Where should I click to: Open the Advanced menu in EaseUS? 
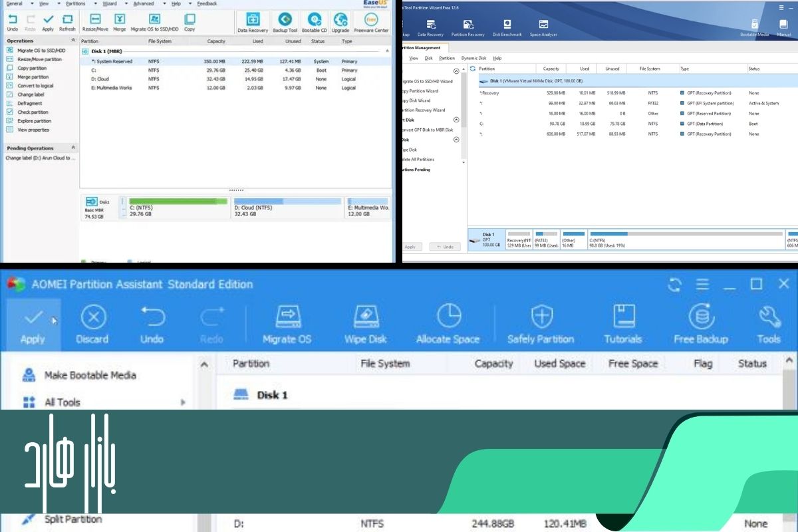coord(143,3)
